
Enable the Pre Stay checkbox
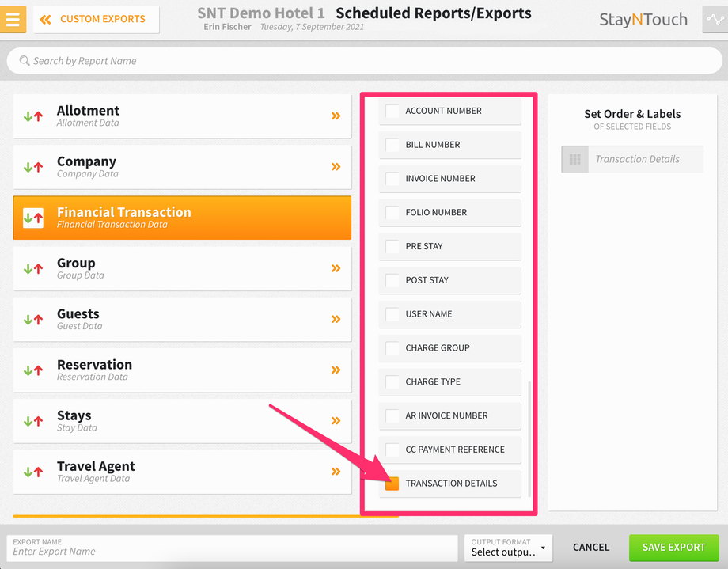(392, 246)
